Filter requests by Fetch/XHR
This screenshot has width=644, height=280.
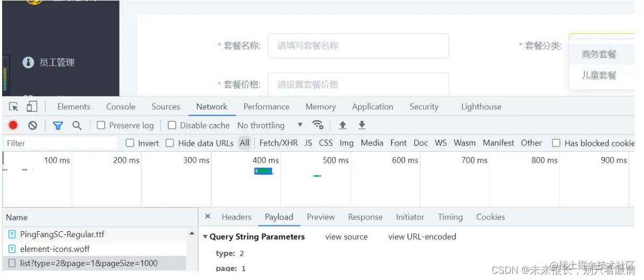point(279,143)
